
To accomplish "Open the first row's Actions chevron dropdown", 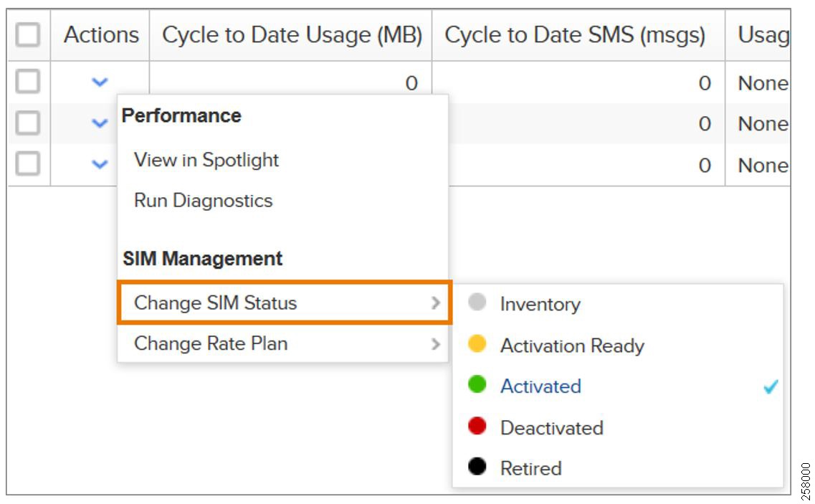I will 100,82.
